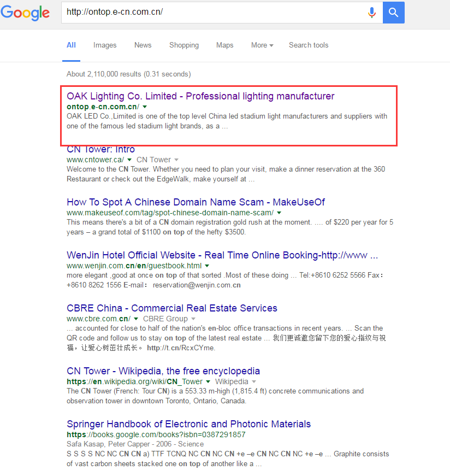Switch to the Images tab
Image resolution: width=450 pixels, height=476 pixels.
(x=105, y=45)
